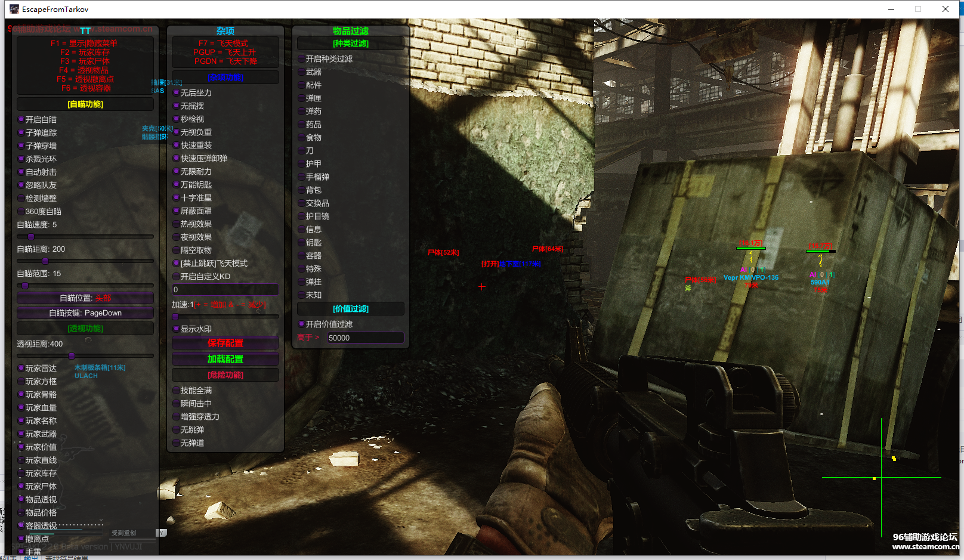The height and width of the screenshot is (560, 964).
Task: Toggle 玩家价值 checkbox
Action: [21, 447]
